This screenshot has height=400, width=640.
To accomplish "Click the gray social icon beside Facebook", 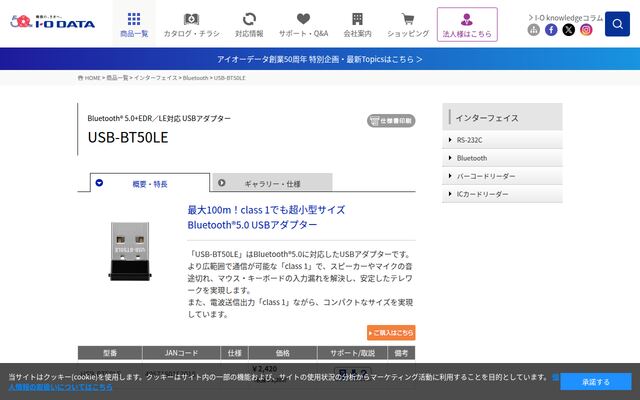I will [x=533, y=30].
